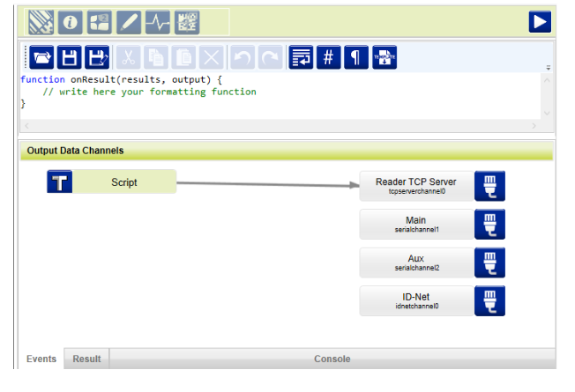Switch to the Events tab
The width and height of the screenshot is (575, 392).
pyautogui.click(x=41, y=359)
